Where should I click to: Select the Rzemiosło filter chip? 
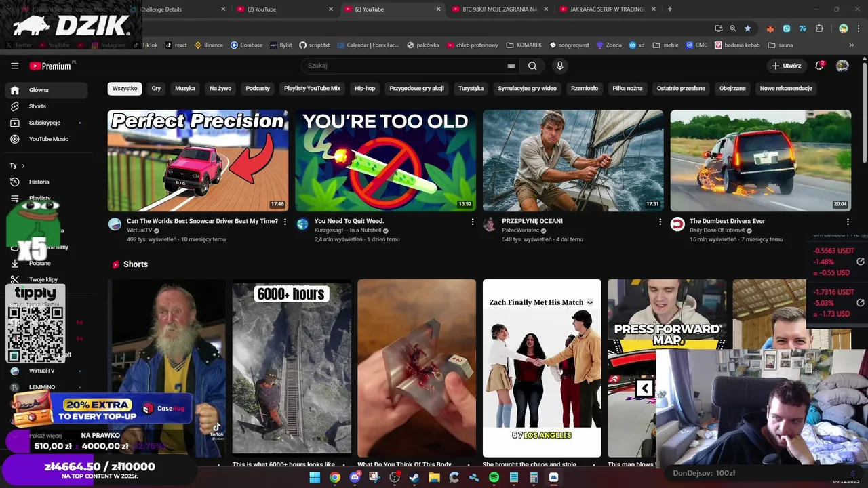(x=585, y=88)
